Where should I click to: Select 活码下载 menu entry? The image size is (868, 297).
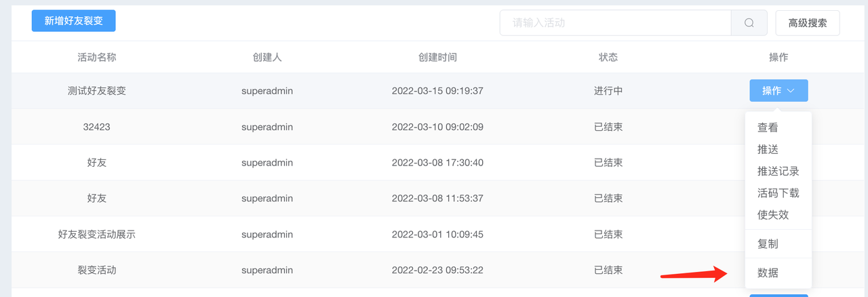click(x=778, y=193)
